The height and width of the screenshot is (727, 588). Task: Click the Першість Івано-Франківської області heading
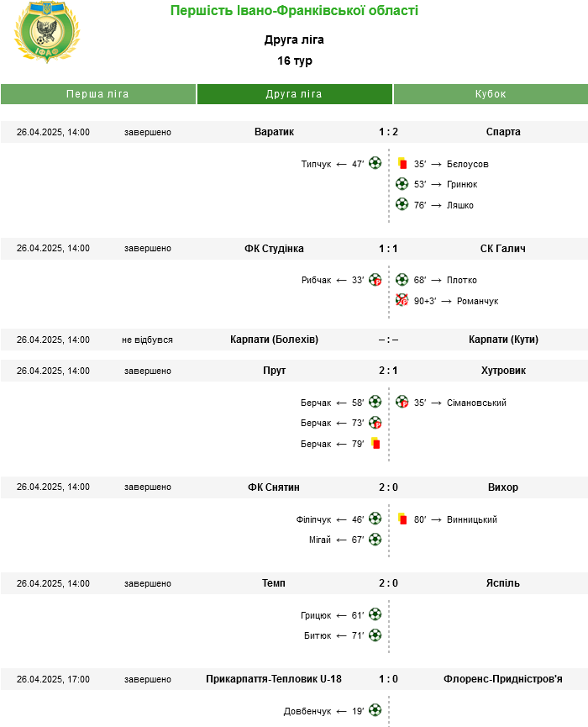(x=294, y=10)
